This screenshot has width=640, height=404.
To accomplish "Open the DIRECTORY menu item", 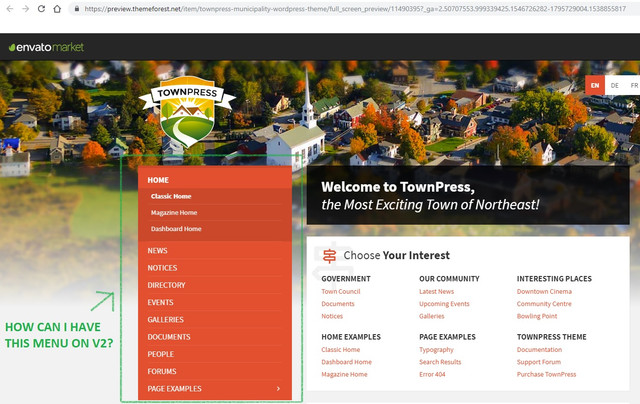I will [x=166, y=285].
